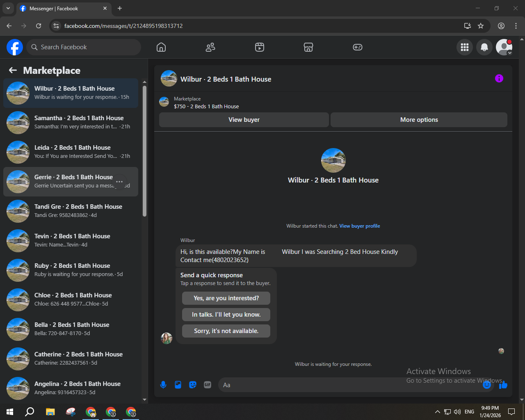Viewport: 525px width, 420px height.
Task: Open the View buyer profile link
Action: click(x=360, y=226)
